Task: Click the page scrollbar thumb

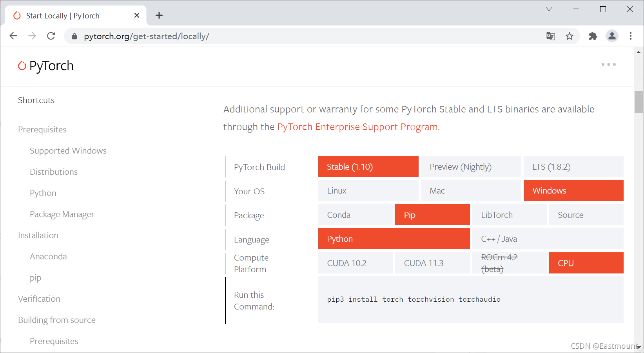Action: 639,102
